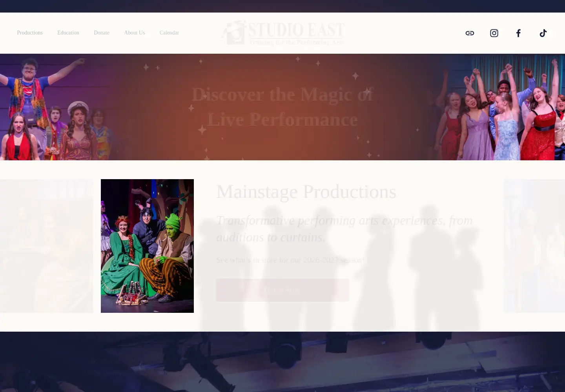Open the Facebook icon link

518,33
